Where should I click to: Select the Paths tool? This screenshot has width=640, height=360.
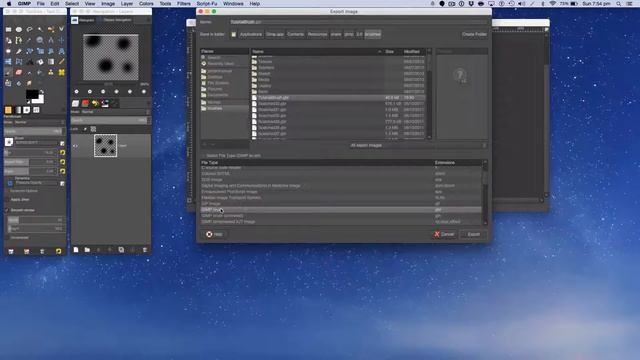click(19, 40)
